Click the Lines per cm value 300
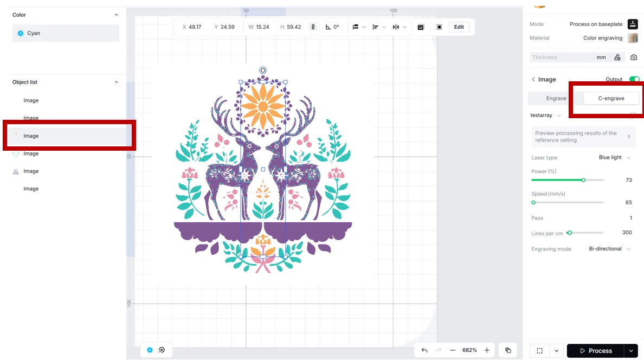Viewport: 644px width, 360px height. pyautogui.click(x=627, y=233)
